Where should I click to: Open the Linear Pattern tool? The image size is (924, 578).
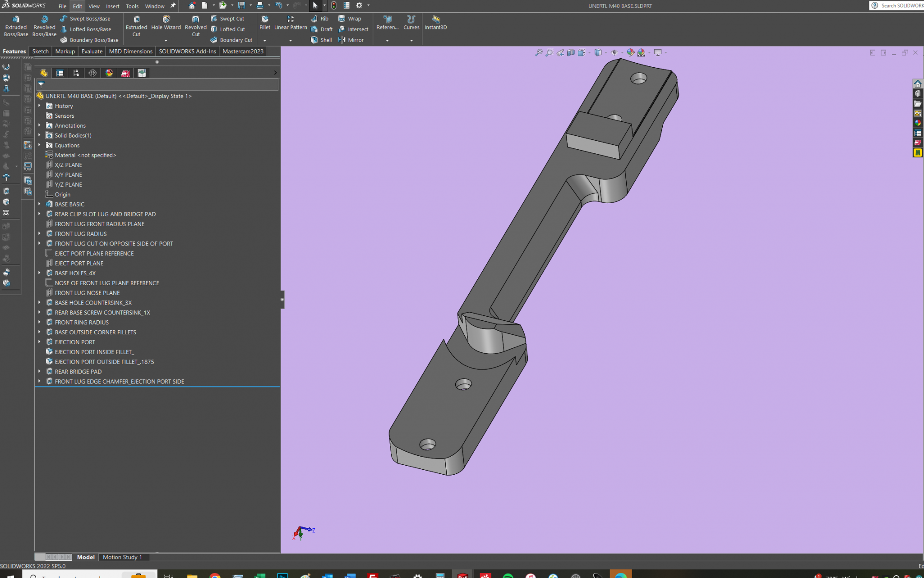click(291, 23)
